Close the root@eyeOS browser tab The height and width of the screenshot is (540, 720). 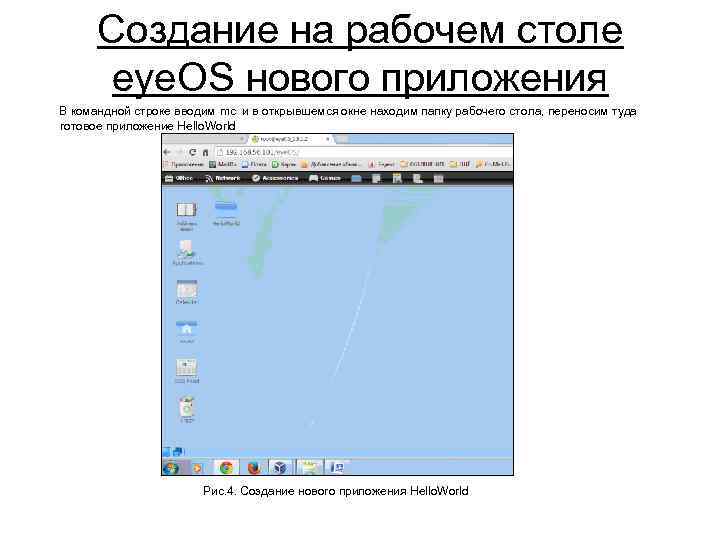tap(327, 139)
